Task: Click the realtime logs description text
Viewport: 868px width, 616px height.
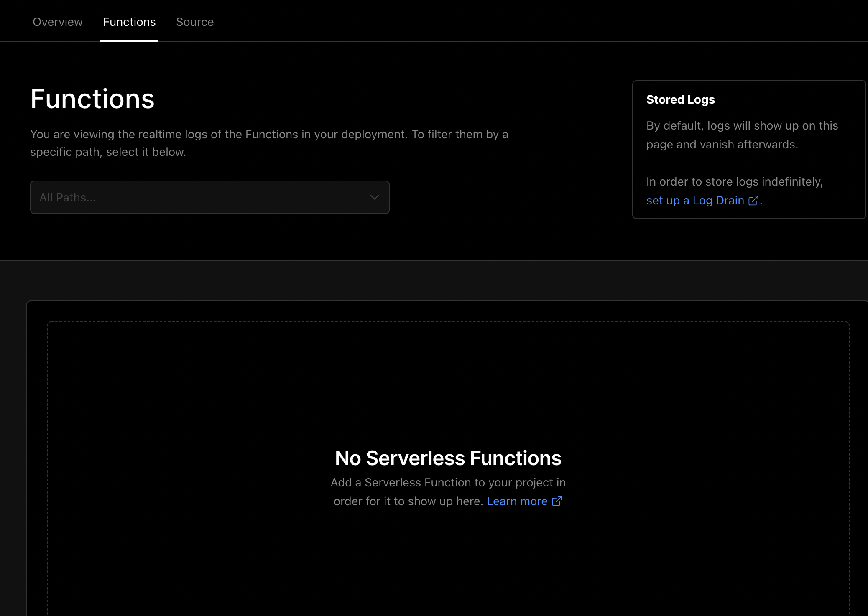Action: point(269,143)
